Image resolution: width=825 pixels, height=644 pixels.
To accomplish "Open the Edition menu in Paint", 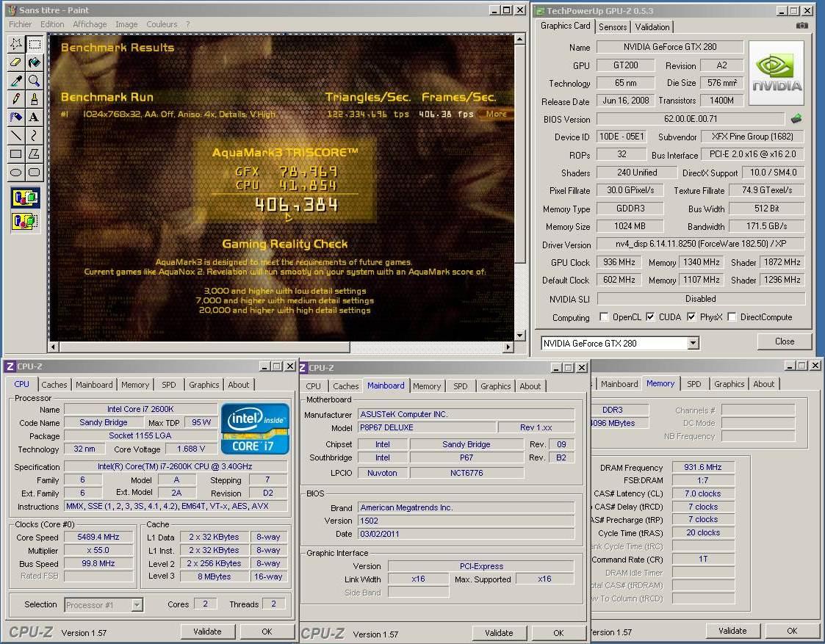I will [x=52, y=24].
